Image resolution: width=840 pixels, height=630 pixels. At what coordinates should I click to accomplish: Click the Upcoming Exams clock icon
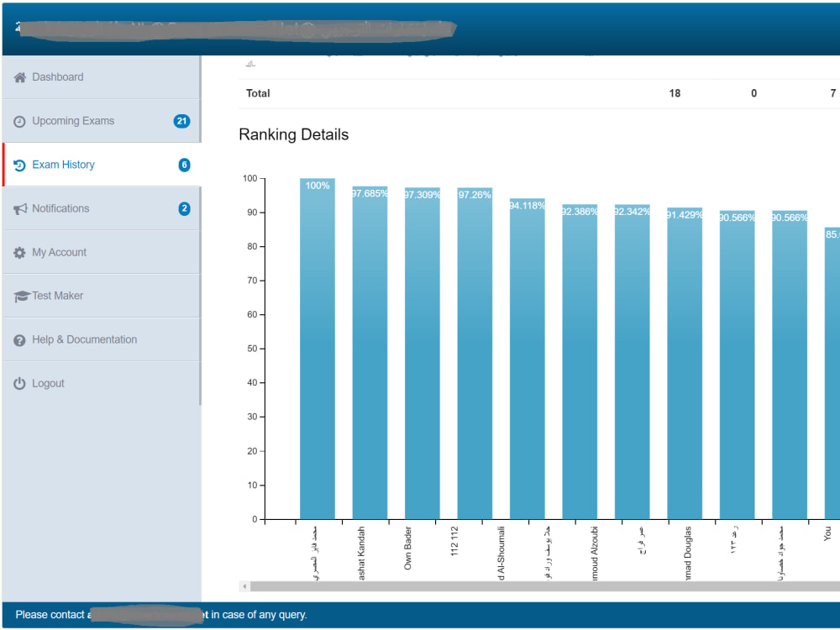tap(19, 122)
